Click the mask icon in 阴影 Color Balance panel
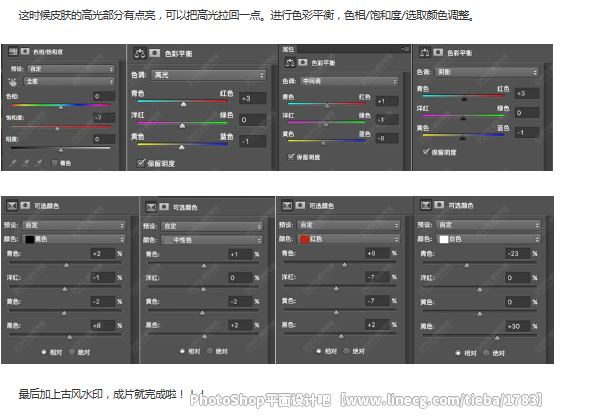Screen dimensions: 598x419 [438, 52]
